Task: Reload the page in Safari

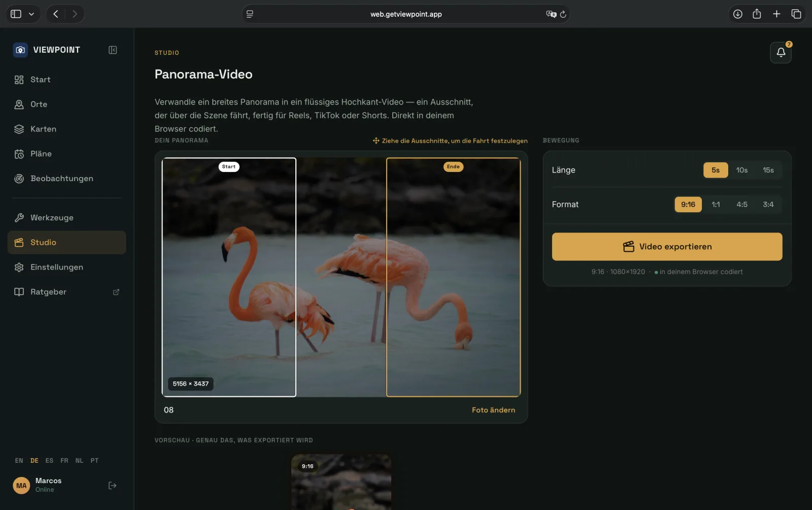Action: click(x=563, y=14)
